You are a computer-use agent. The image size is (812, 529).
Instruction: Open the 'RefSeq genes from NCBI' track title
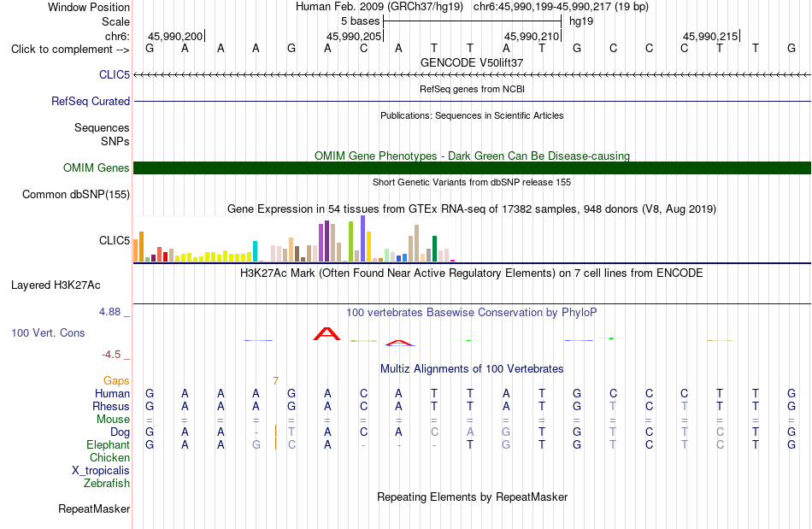coord(473,89)
